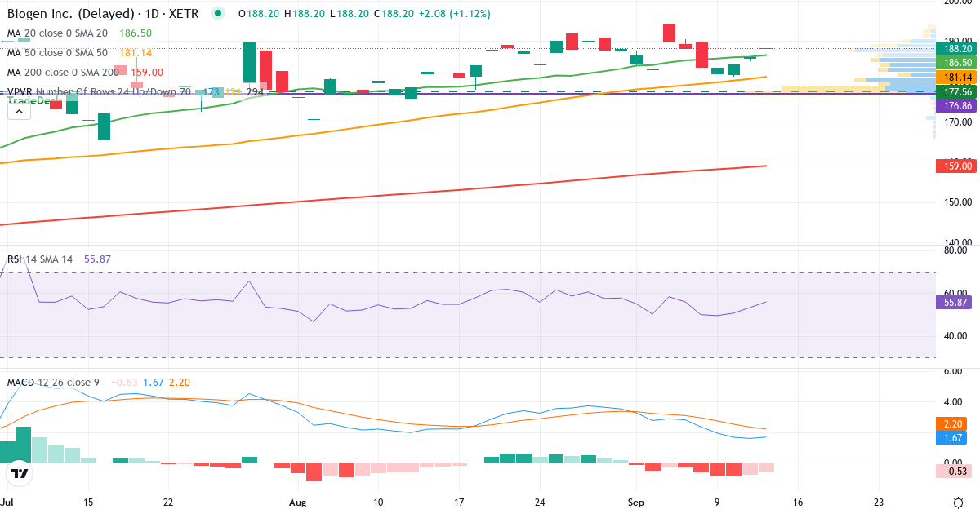Select the MACD 12 26 legend
This screenshot has height=514, width=980.
54,382
